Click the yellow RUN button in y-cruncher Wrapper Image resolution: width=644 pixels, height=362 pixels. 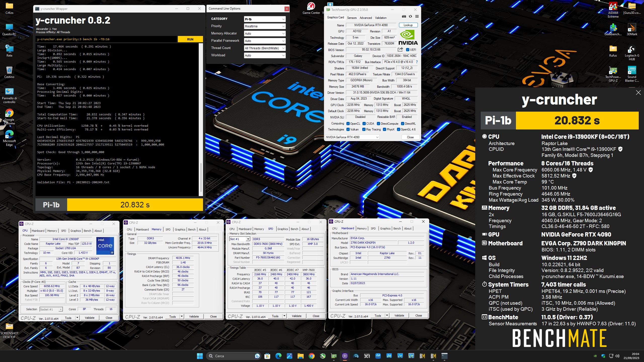click(190, 39)
